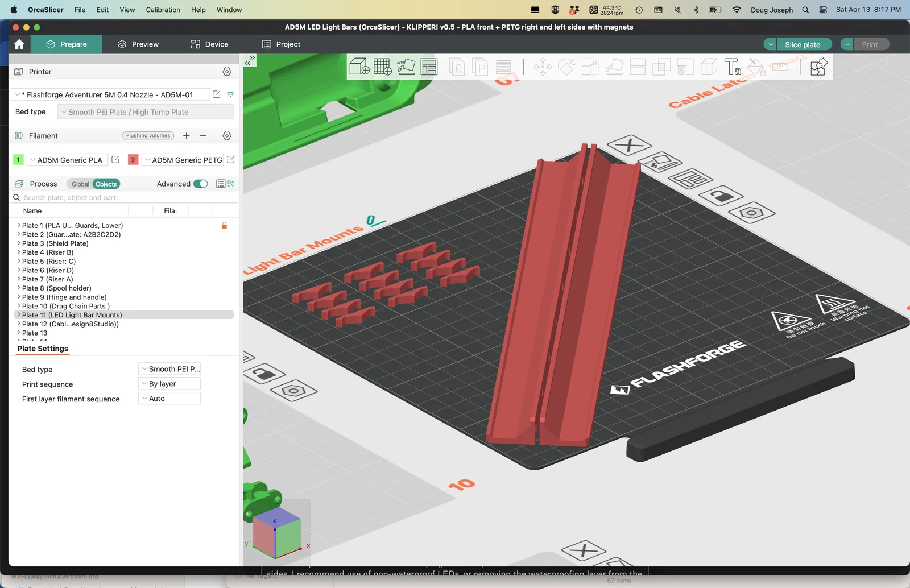Click the Add object cube icon

pos(359,67)
